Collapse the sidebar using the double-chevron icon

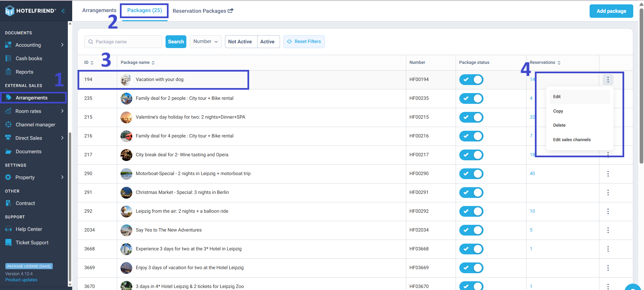click(63, 11)
